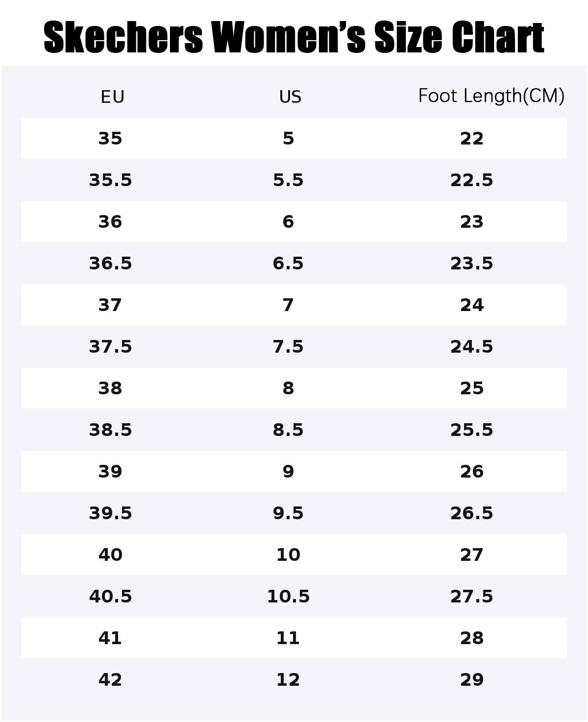Screen dimensions: 588x722
Task: Select the US column header
Action: point(290,96)
